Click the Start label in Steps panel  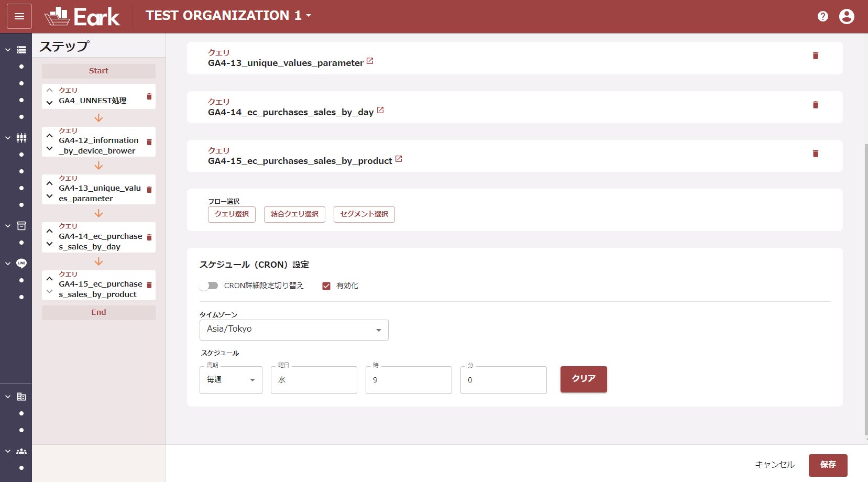98,71
